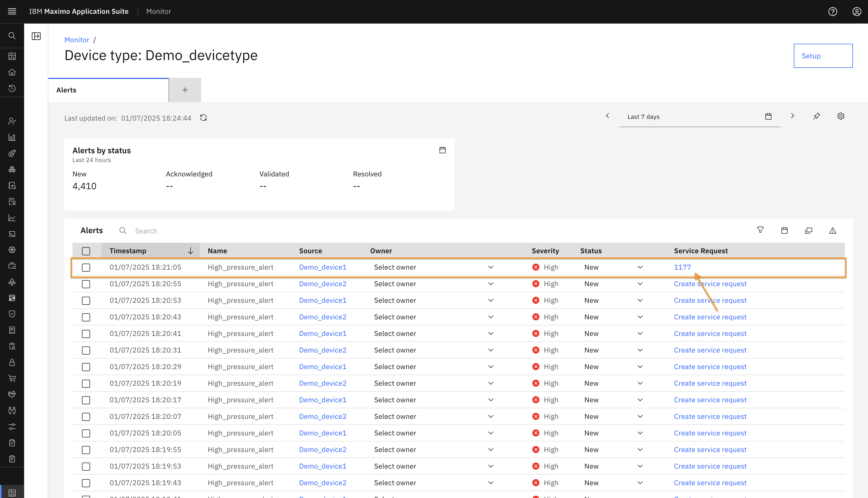Go to previous time range
Image resolution: width=868 pixels, height=498 pixels.
point(607,116)
